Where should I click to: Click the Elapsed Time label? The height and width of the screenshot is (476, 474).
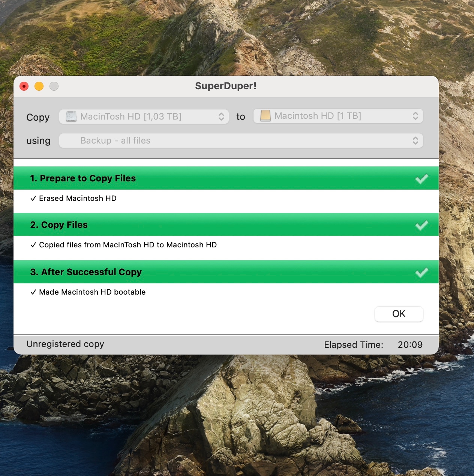354,345
